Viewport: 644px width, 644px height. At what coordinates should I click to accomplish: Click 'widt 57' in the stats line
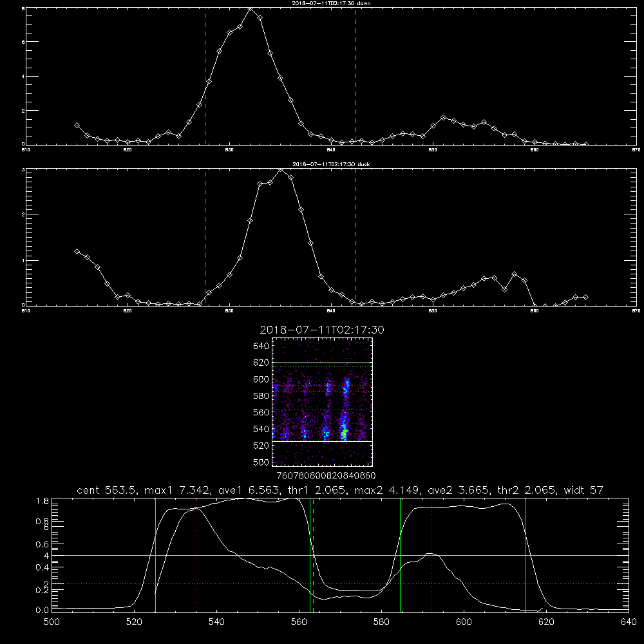[583, 490]
